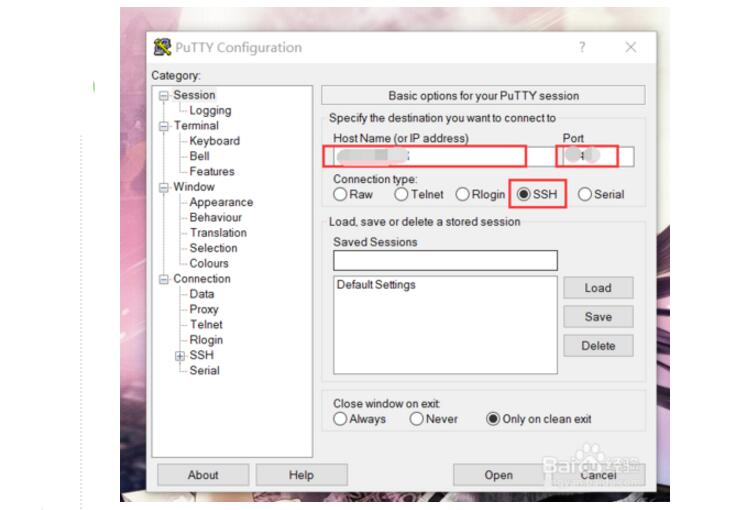Click the About button
The image size is (756, 510).
[x=203, y=475]
